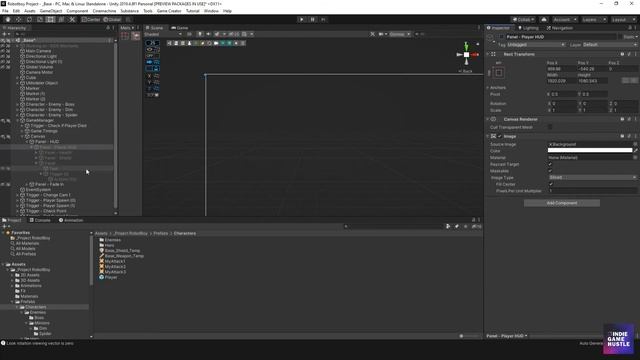Select the Transform tool in the toolbar
640x360 pixels.
[61, 19]
